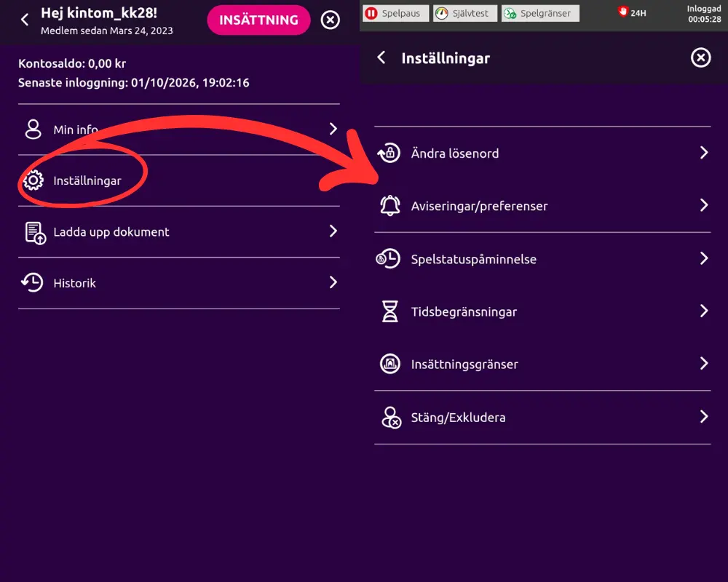Image resolution: width=728 pixels, height=582 pixels.
Task: Open the Ändra lösenord option
Action: (x=542, y=154)
